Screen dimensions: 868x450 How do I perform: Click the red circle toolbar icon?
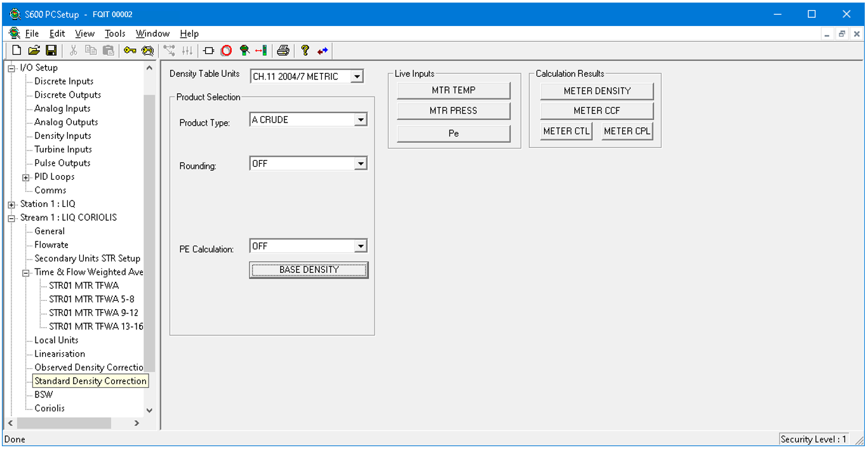pos(226,51)
